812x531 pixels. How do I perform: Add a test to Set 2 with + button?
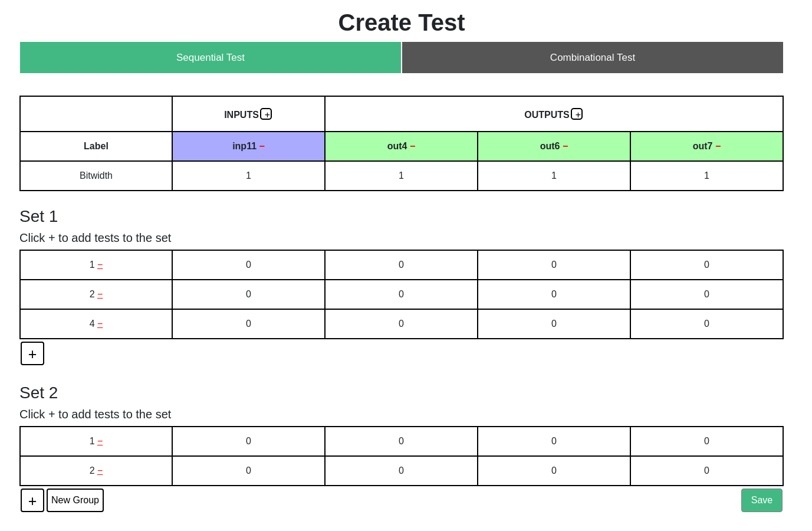(32, 500)
